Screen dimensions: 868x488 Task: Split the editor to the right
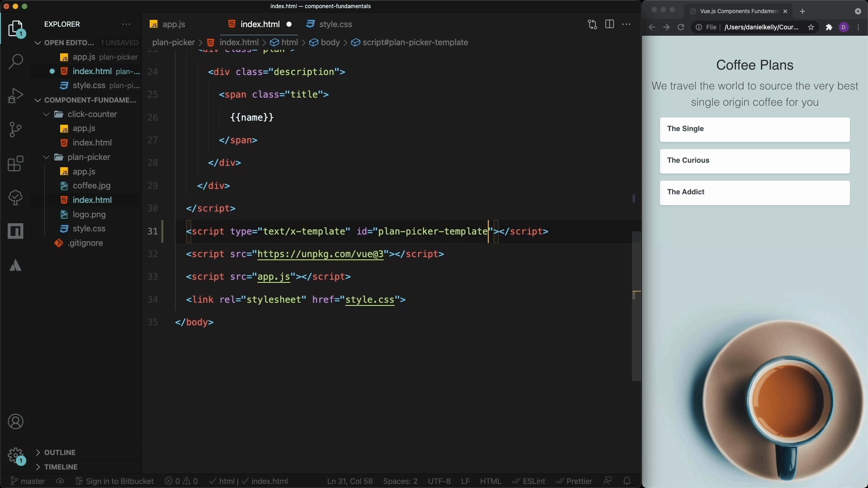coord(609,24)
